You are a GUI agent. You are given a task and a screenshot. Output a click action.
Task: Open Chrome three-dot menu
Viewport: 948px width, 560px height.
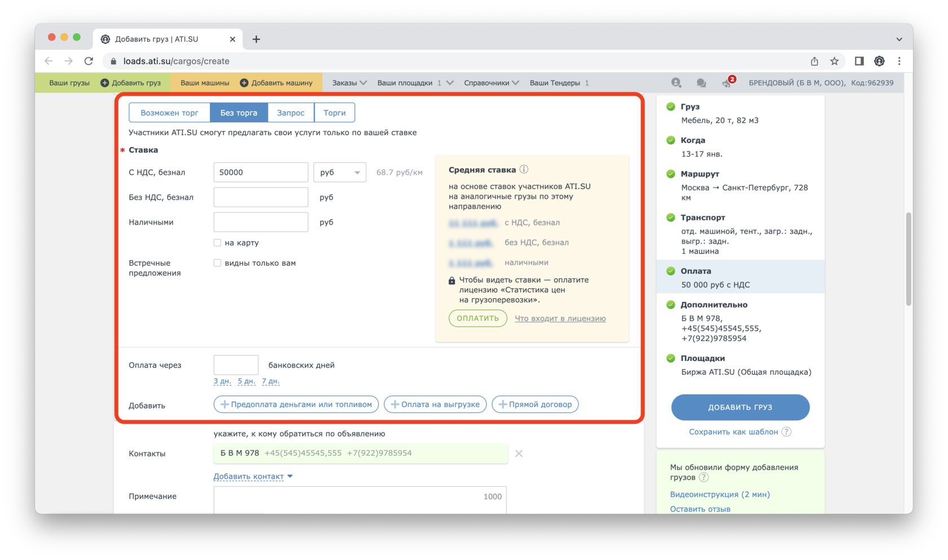(899, 61)
